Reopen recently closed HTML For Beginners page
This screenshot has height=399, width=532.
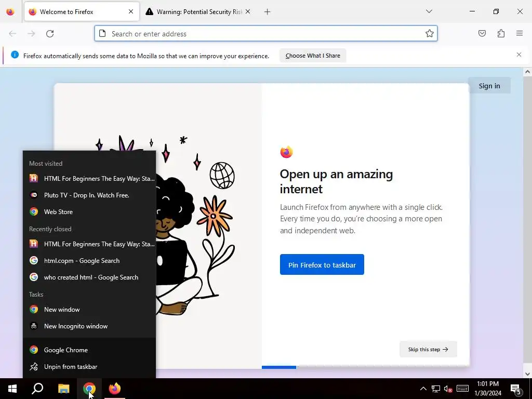pos(89,244)
